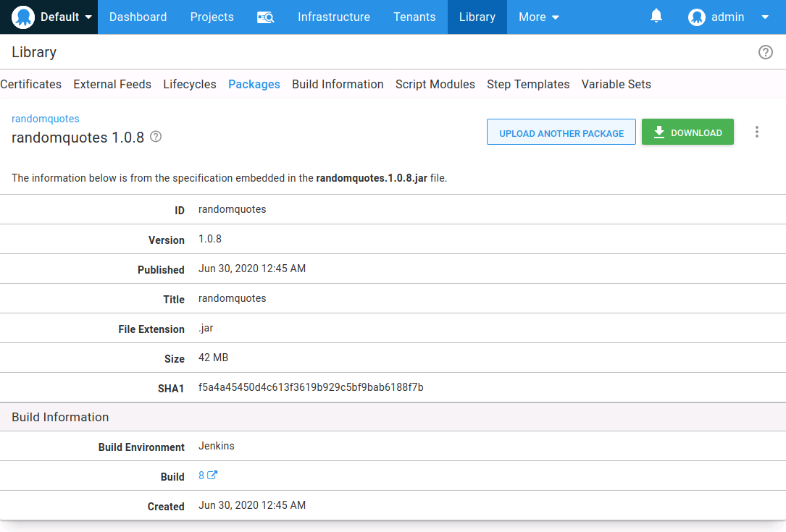Open build 8 external link icon

click(212, 476)
